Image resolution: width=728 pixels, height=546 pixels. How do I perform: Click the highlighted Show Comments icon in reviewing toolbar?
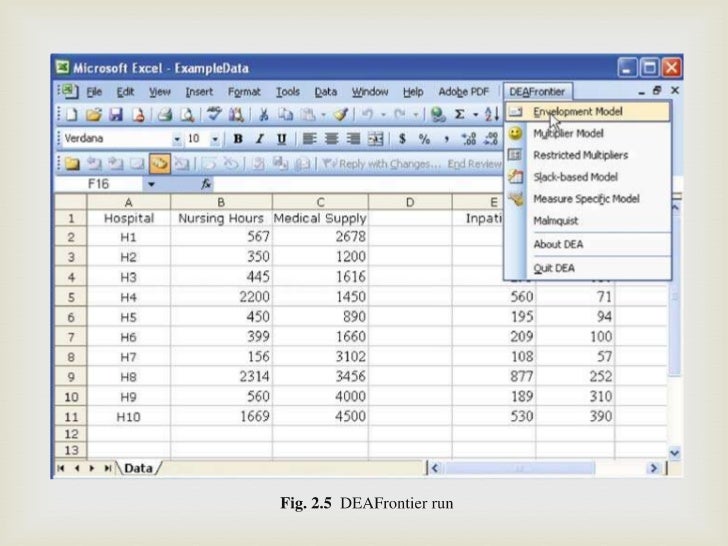pyautogui.click(x=159, y=163)
